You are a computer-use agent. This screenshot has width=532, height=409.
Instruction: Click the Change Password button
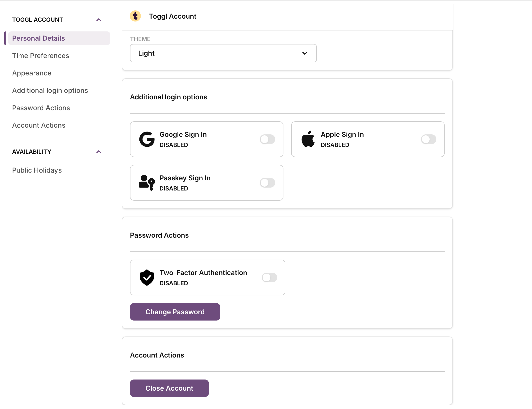coord(175,312)
